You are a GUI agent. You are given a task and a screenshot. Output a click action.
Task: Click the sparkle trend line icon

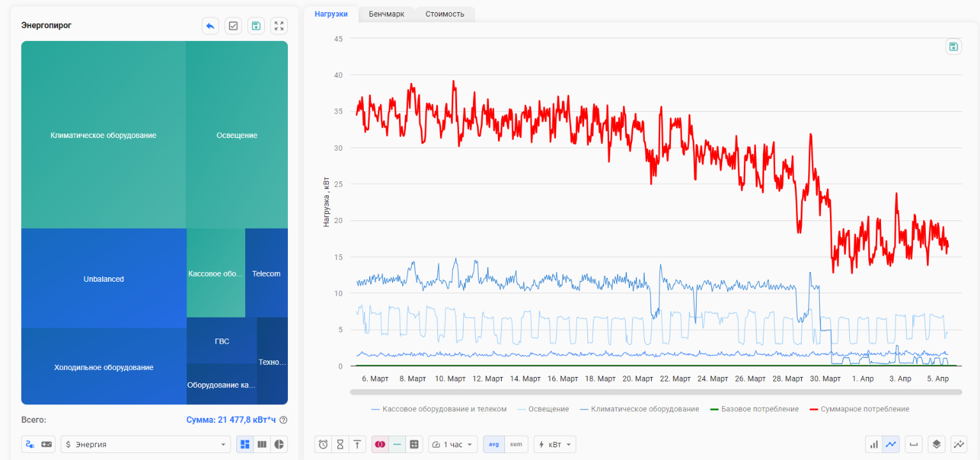pyautogui.click(x=958, y=444)
